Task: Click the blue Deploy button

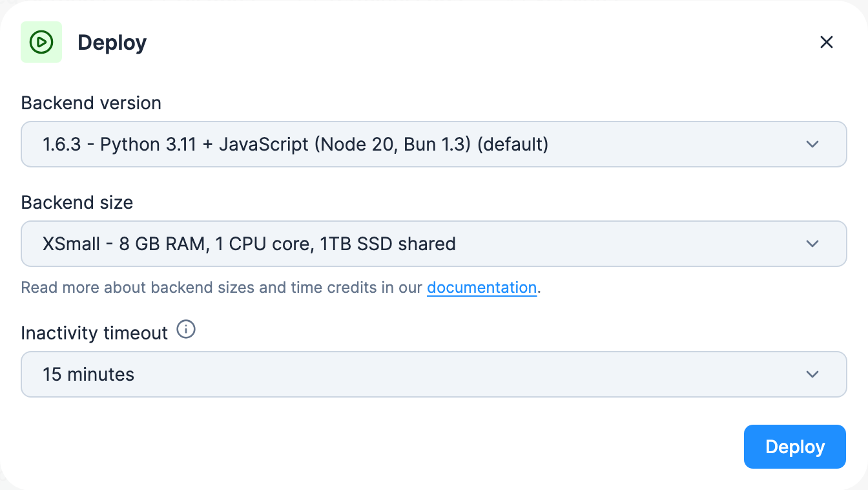Action: coord(794,447)
